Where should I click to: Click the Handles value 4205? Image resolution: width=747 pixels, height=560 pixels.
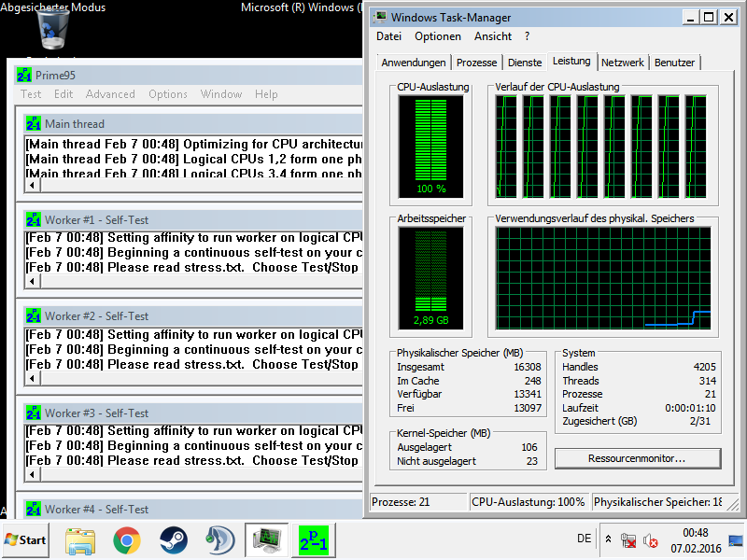[705, 367]
